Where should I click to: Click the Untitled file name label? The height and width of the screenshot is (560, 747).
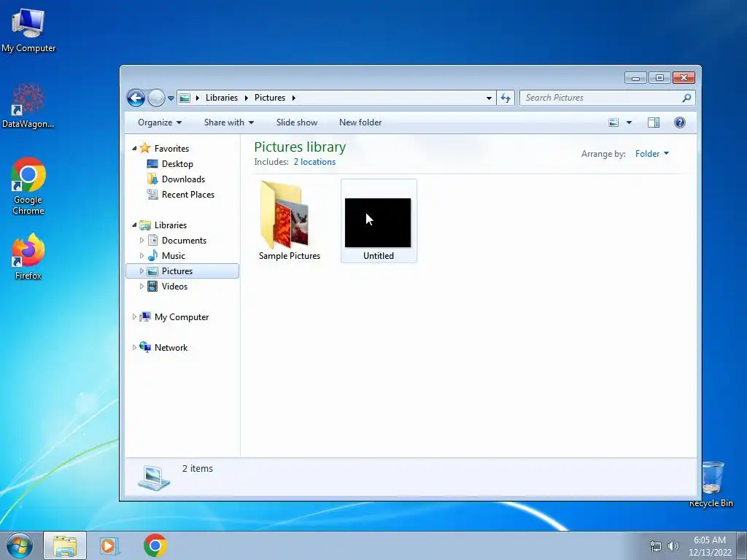click(x=379, y=256)
